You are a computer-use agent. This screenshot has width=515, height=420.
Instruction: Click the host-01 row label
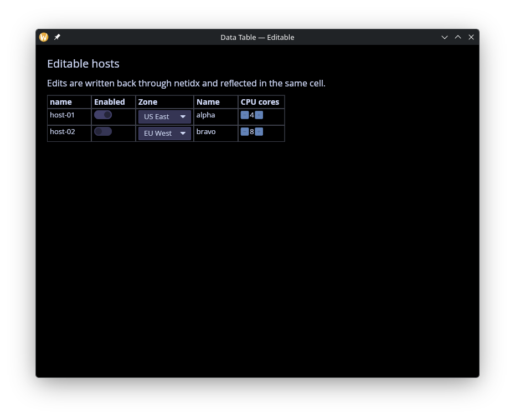[x=62, y=115]
